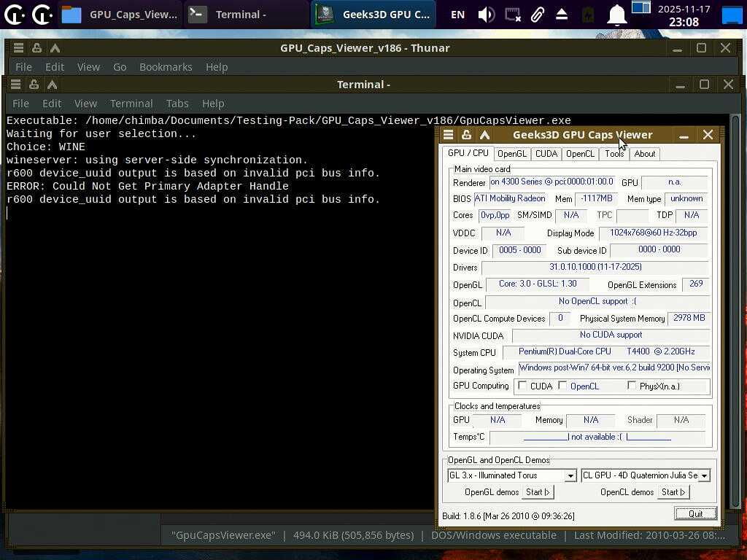Open Terminal window menu hamburger icon
The width and height of the screenshot is (747, 560).
[x=16, y=85]
